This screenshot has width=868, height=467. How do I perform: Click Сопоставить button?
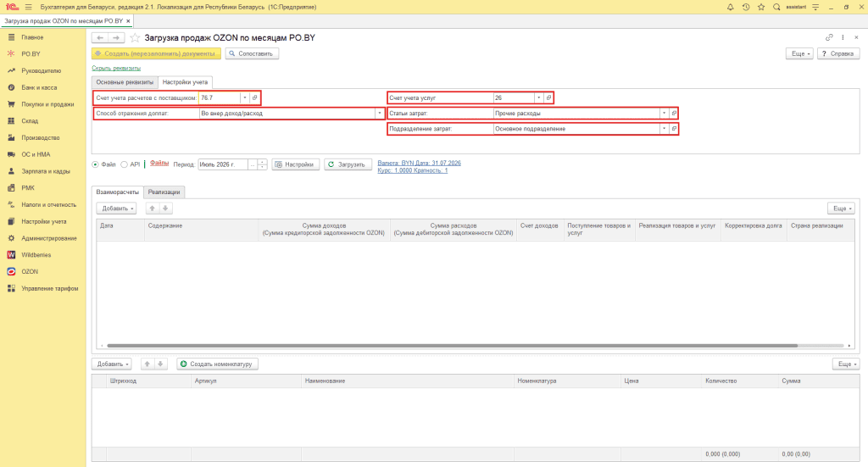[x=252, y=53]
